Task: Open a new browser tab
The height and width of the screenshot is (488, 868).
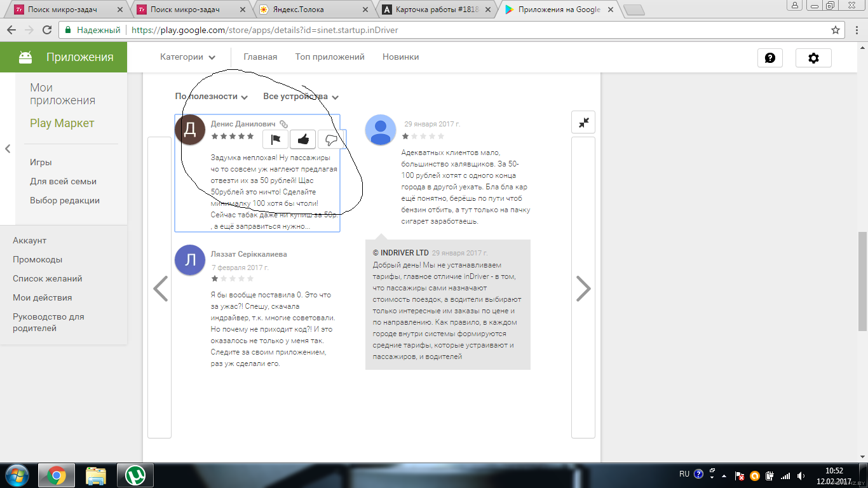Action: (634, 10)
